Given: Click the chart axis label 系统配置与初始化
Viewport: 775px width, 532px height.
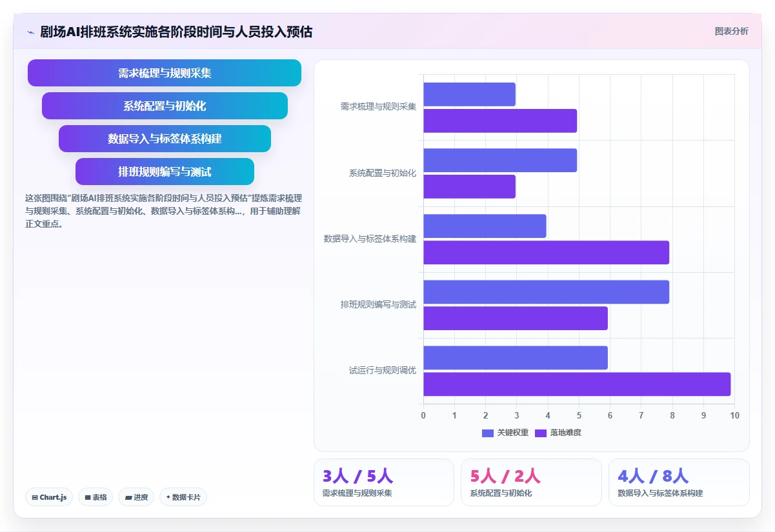Looking at the screenshot, I should point(383,173).
